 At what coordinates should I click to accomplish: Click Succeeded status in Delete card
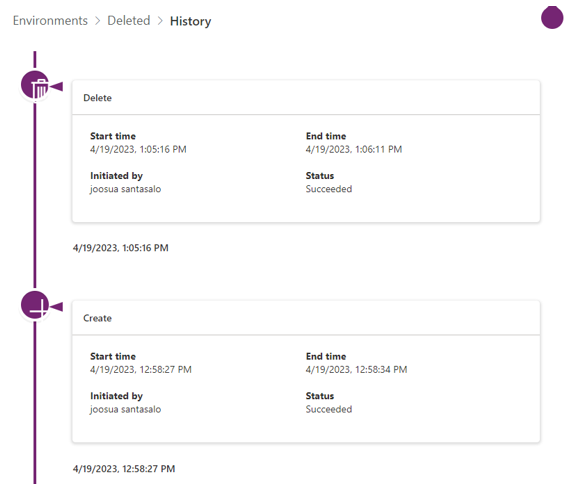click(329, 189)
